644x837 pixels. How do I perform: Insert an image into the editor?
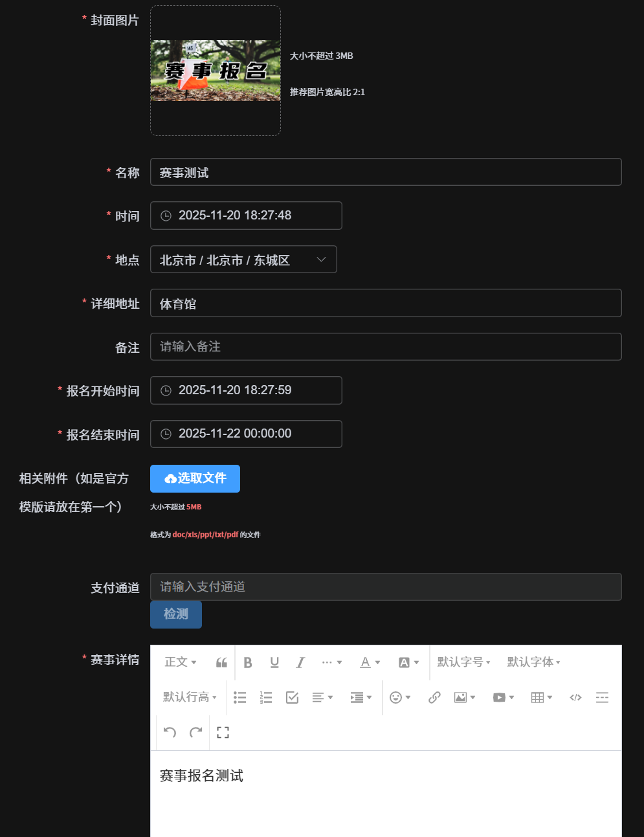pyautogui.click(x=462, y=697)
